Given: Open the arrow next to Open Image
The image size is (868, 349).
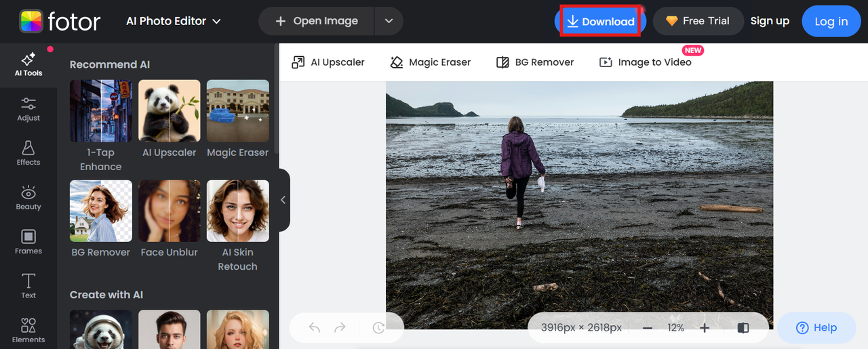Looking at the screenshot, I should (389, 21).
